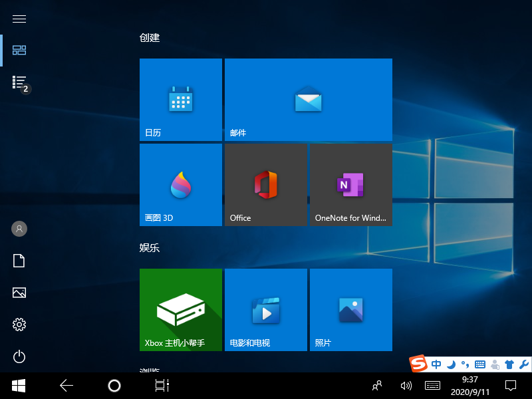Launch OneNote for Windows tile
Viewport: 532px width, 399px height.
coord(350,185)
